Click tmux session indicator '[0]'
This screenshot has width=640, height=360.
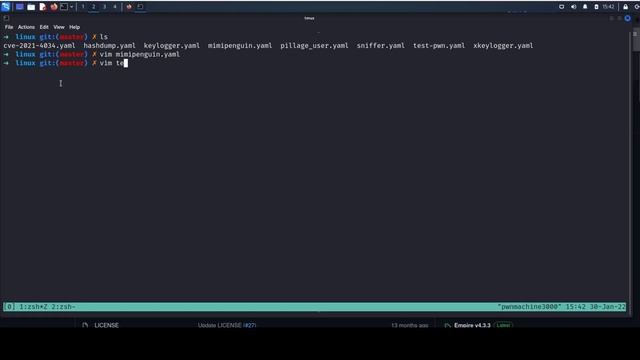click(x=9, y=307)
